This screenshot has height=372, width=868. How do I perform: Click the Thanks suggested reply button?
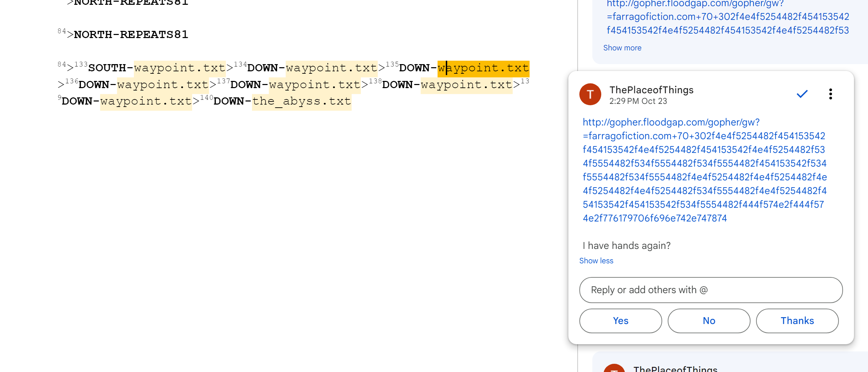pyautogui.click(x=797, y=321)
